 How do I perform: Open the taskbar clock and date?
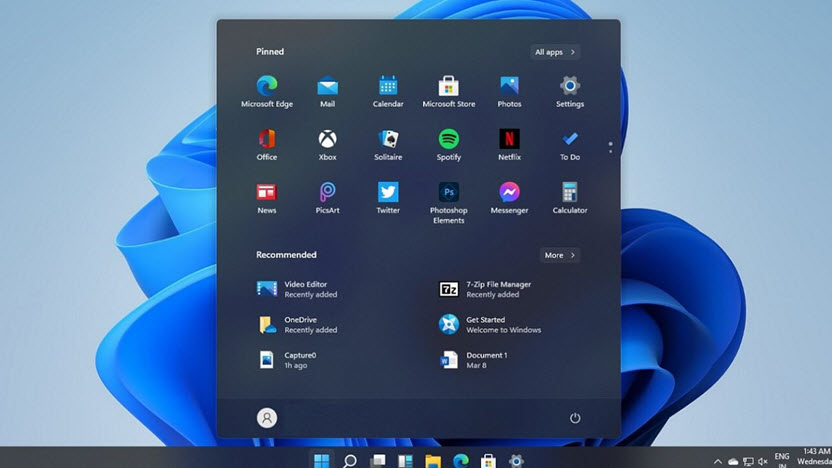[814, 457]
